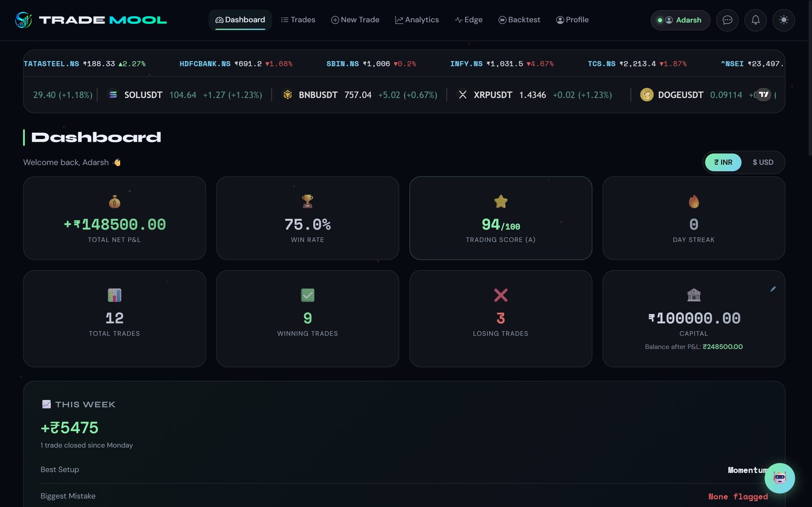This screenshot has width=812, height=507.
Task: Open the New Trade page
Action: tap(355, 20)
